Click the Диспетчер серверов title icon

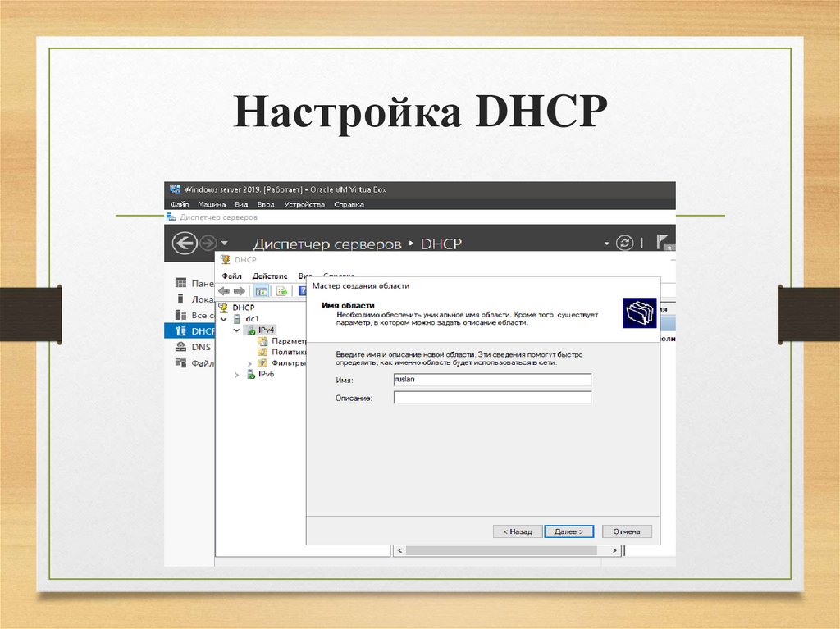171,217
